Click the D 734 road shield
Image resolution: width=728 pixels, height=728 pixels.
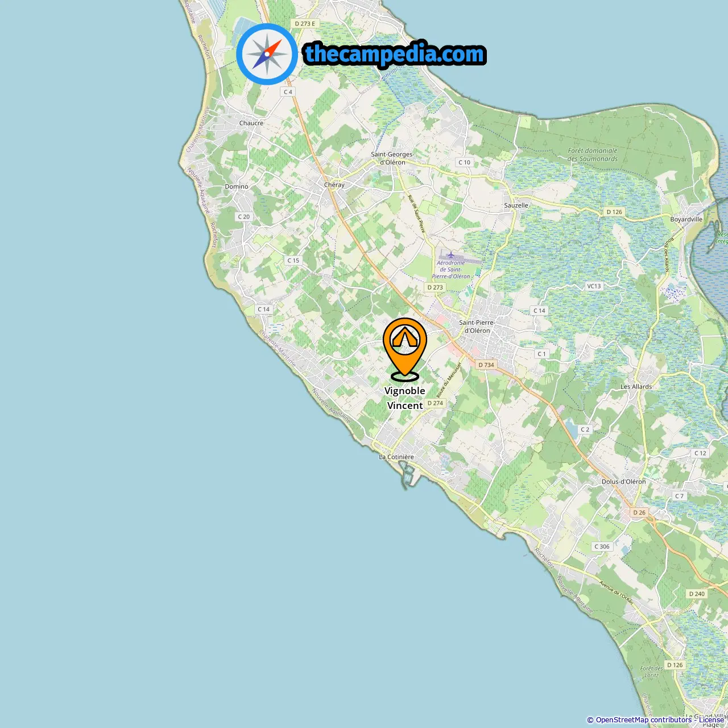pyautogui.click(x=486, y=365)
